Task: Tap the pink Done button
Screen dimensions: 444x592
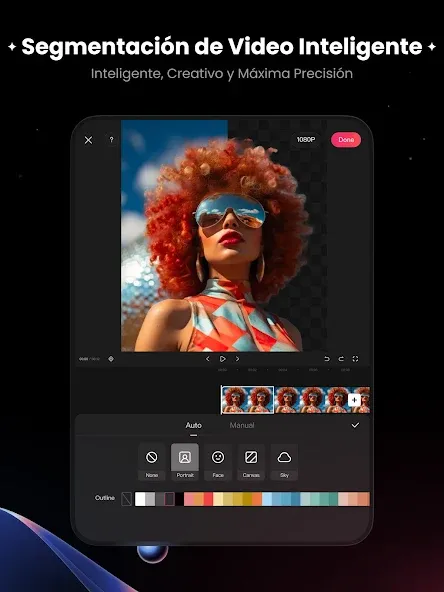Action: (346, 140)
